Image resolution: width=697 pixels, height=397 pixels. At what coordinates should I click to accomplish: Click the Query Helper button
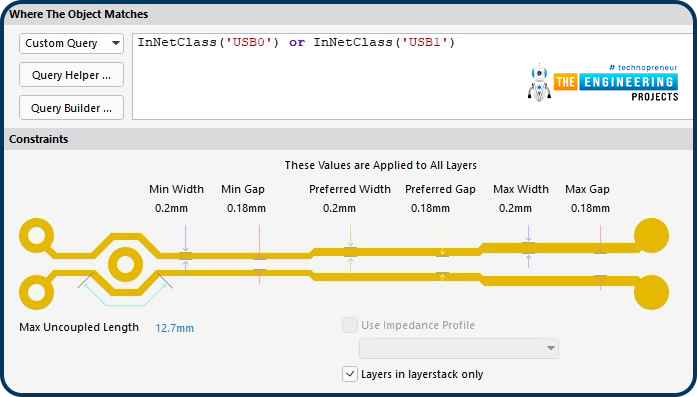point(71,75)
